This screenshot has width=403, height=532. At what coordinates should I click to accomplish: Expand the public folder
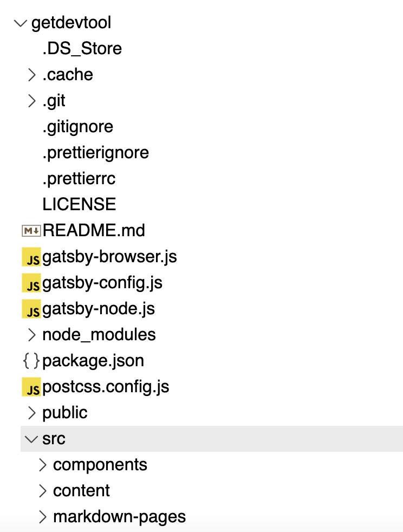pyautogui.click(x=31, y=412)
